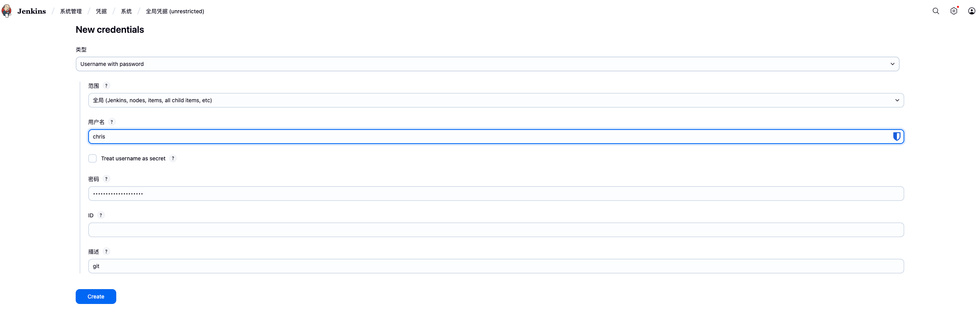Show help for the ID field

[x=101, y=215]
